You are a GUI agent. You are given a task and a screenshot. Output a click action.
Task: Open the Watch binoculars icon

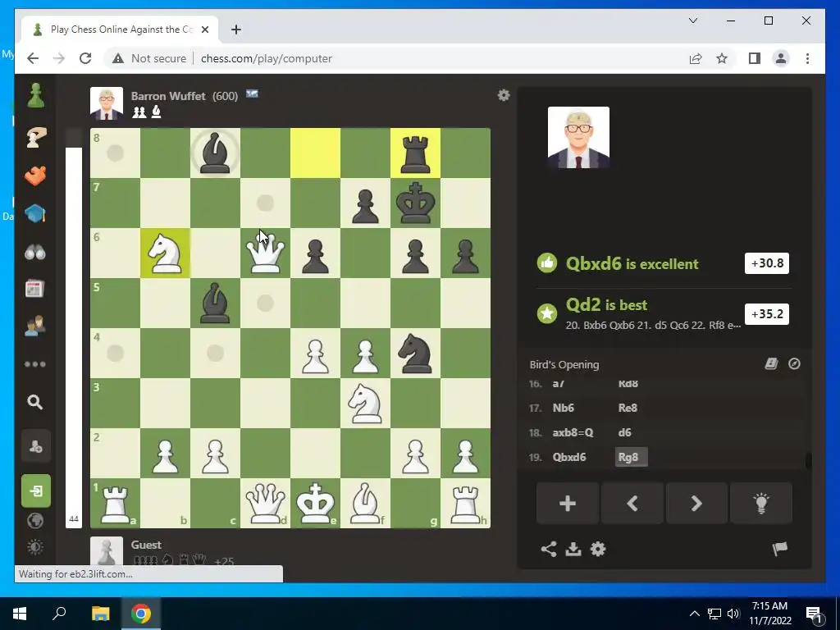click(x=35, y=252)
